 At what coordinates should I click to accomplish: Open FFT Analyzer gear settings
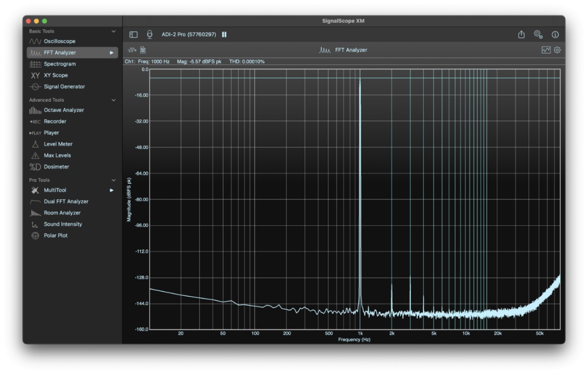point(557,50)
